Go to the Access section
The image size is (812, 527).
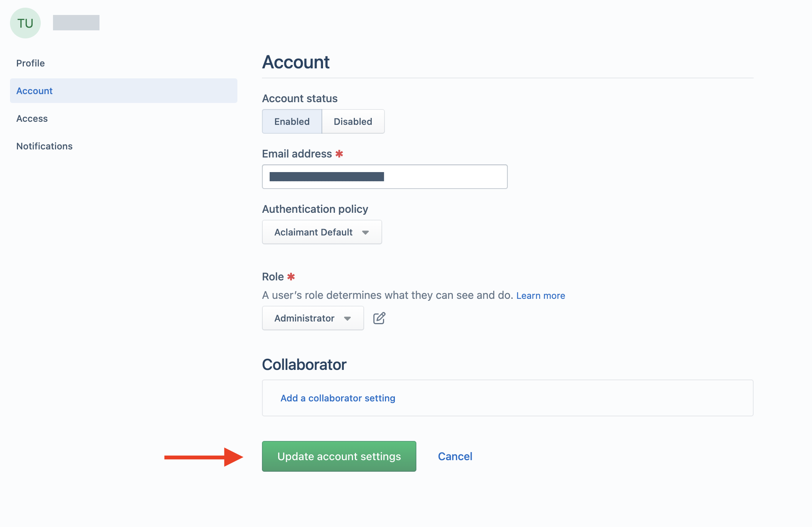32,118
